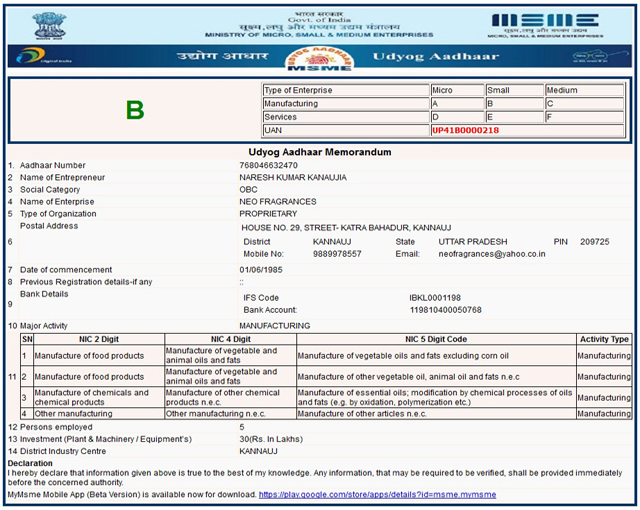Click the Aadhaar Number value 768046632470

click(x=269, y=165)
